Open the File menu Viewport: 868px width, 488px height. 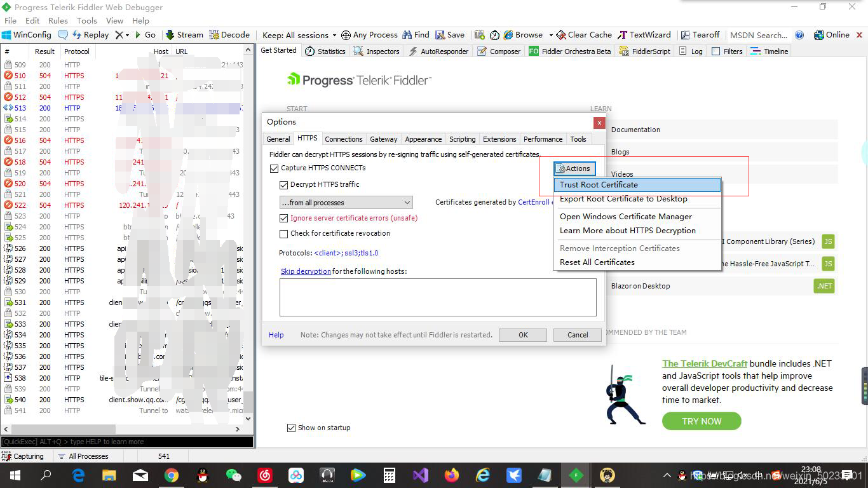pyautogui.click(x=10, y=20)
